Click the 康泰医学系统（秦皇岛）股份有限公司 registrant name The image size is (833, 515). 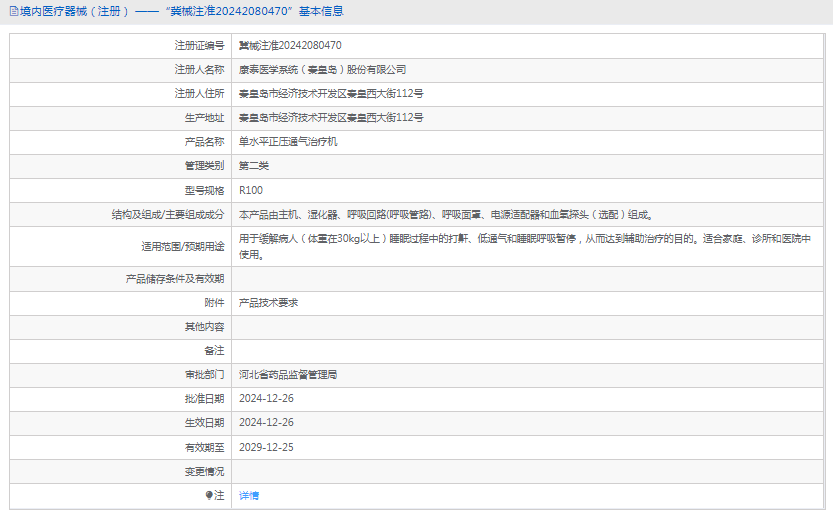(322, 70)
